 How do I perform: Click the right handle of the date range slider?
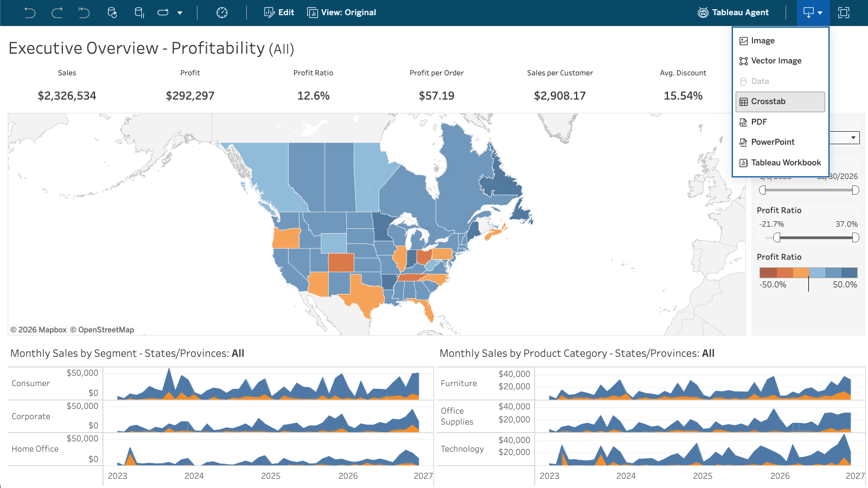[x=856, y=190]
